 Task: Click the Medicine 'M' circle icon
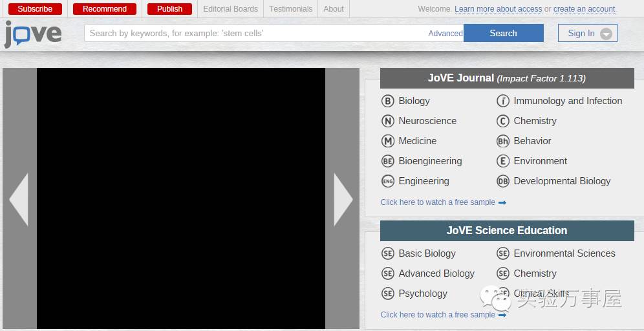[x=388, y=141]
